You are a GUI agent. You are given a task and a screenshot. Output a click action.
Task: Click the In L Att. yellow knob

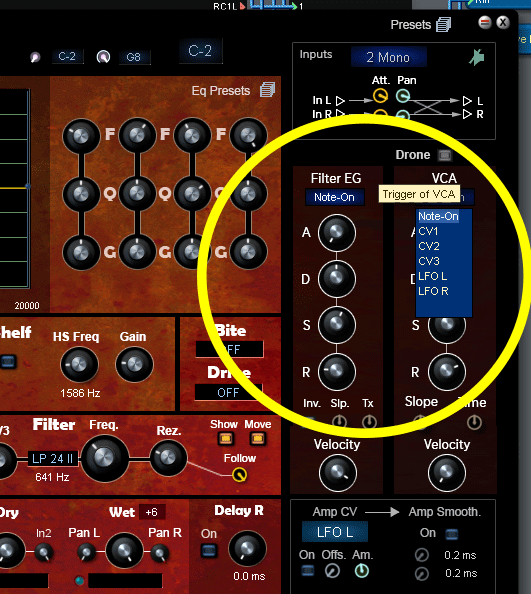380,96
